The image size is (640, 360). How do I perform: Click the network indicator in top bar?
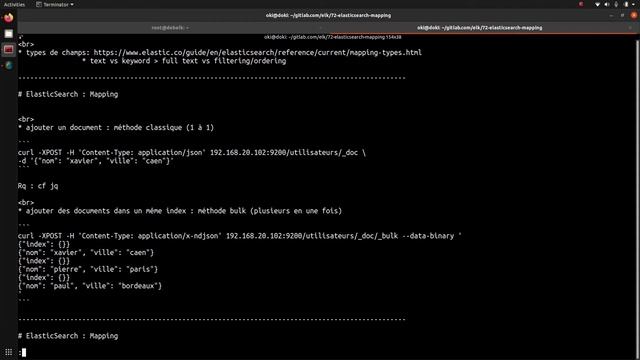tap(597, 4)
